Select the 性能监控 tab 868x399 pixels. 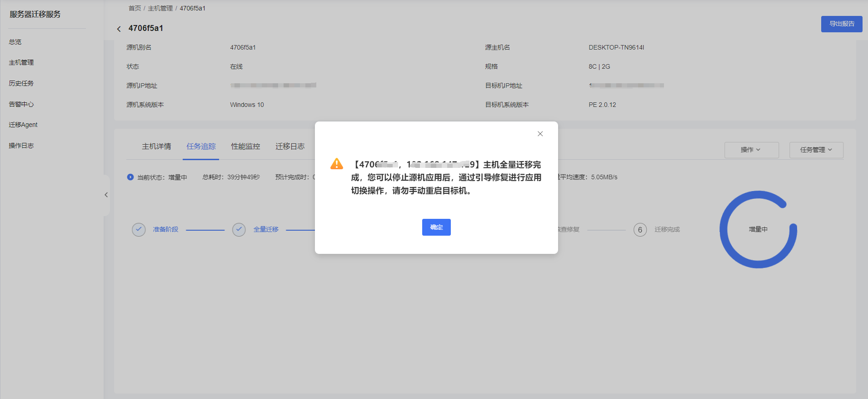click(245, 146)
